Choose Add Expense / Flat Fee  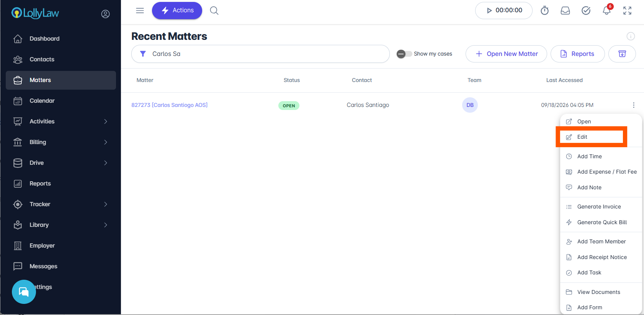click(x=601, y=172)
